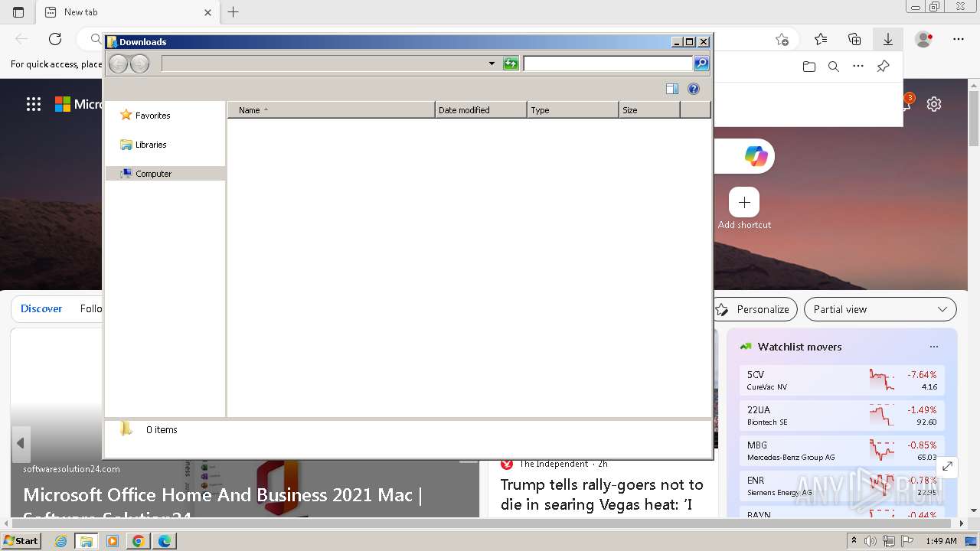Open Watchlist movers options menu
980x551 pixels.
coord(934,347)
